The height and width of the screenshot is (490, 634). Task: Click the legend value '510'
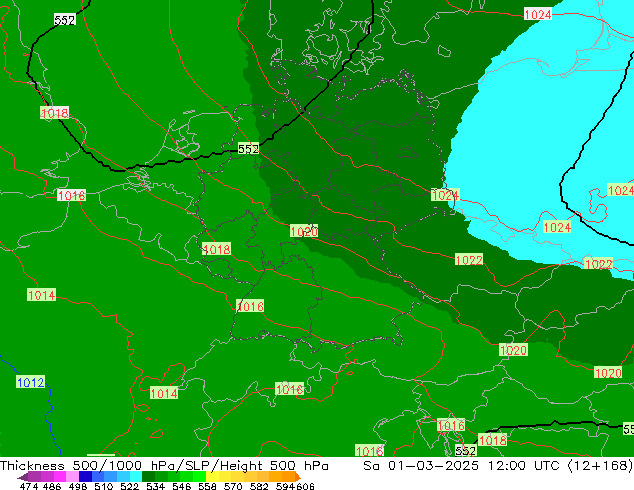(104, 486)
